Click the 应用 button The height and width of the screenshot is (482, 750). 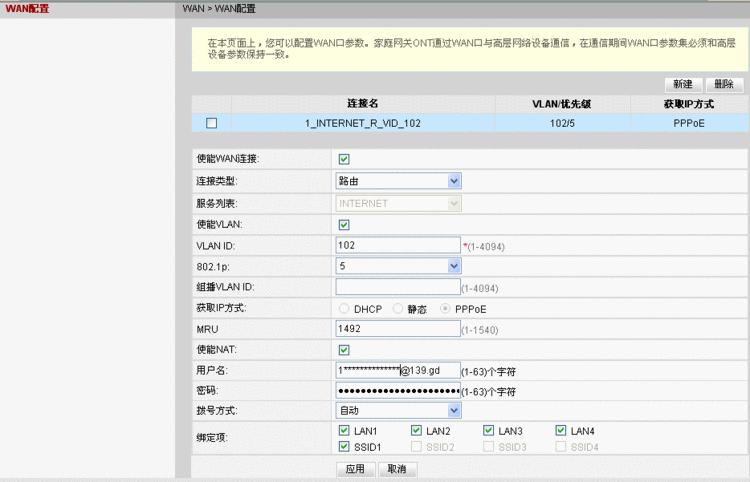point(355,469)
